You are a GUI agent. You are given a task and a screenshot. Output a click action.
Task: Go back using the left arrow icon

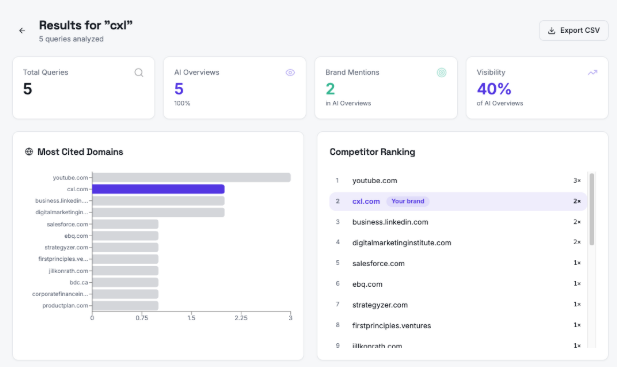pyautogui.click(x=22, y=30)
